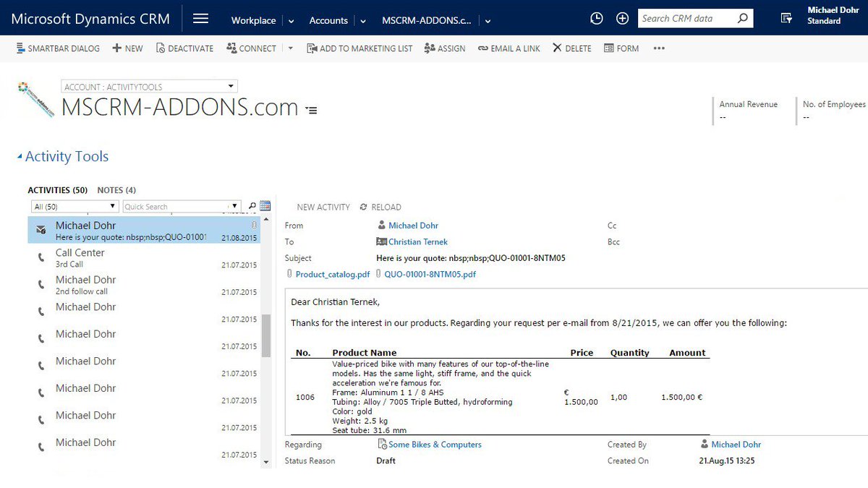
Task: Expand the MSCRM-ADDONS breadcrumb chevron
Action: pos(488,21)
